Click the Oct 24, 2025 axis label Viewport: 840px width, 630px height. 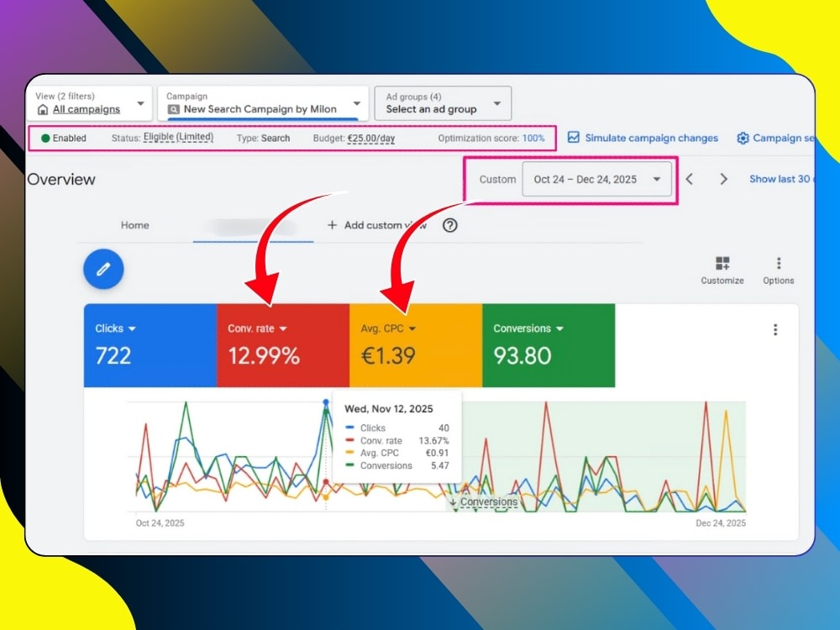pyautogui.click(x=160, y=522)
